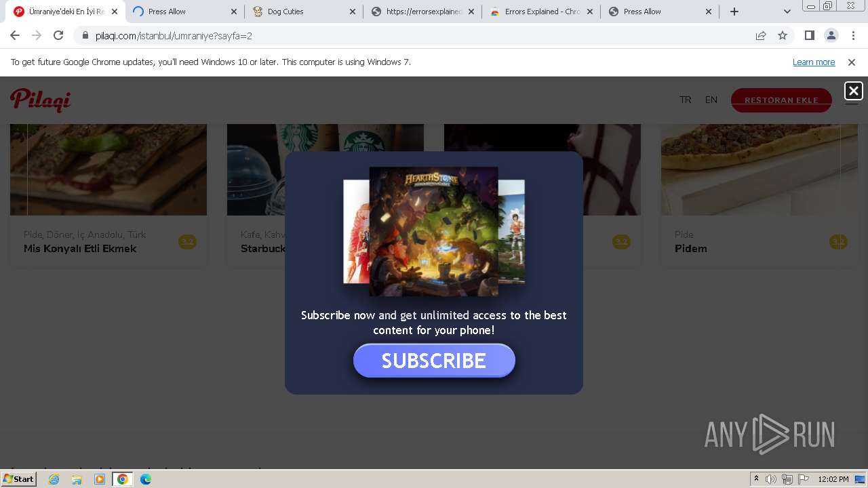Close the Ümraniye'deki En İyi tab
868x488 pixels.
pos(115,12)
